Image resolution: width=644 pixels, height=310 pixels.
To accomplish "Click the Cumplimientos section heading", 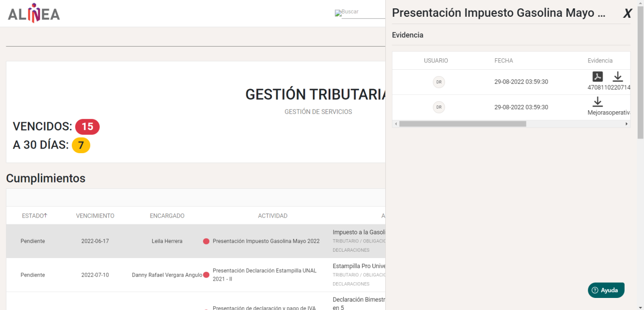I will [x=46, y=178].
